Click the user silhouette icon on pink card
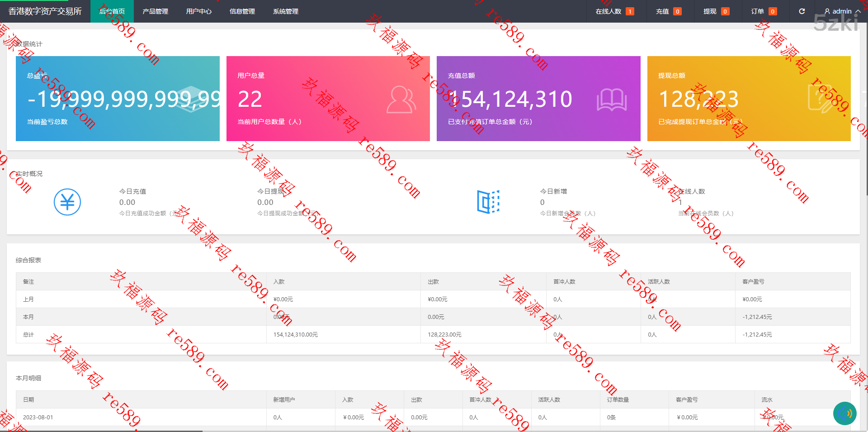Screen dimensions: 868x432 (401, 100)
